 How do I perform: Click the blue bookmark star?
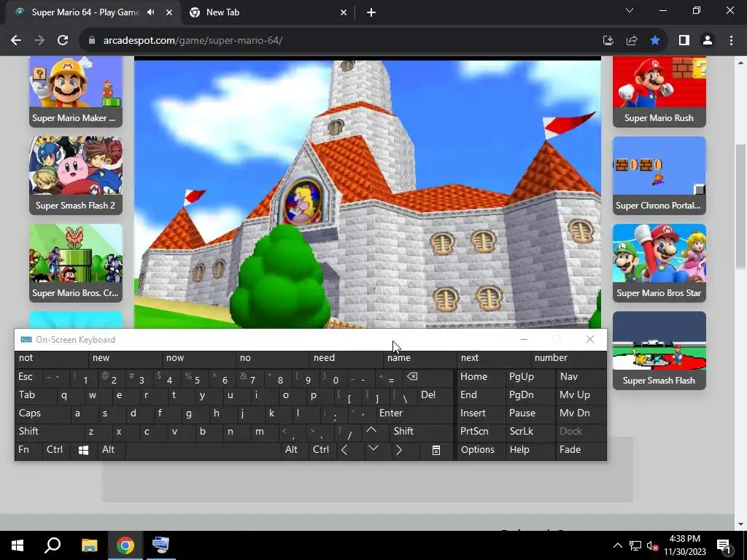pos(655,41)
